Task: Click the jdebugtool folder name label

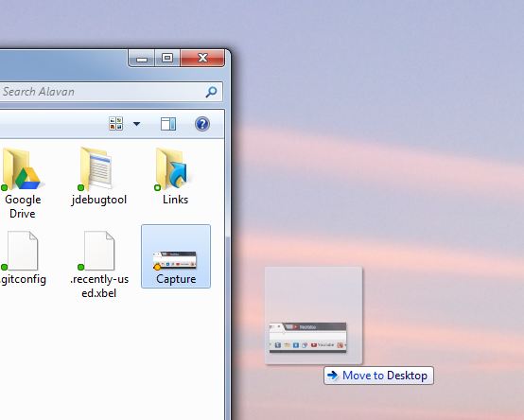Action: coord(99,200)
